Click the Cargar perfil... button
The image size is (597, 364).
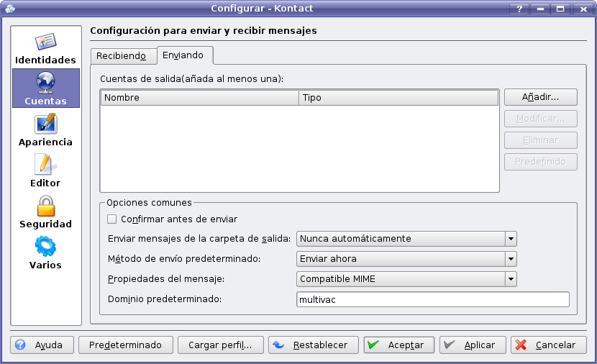220,345
